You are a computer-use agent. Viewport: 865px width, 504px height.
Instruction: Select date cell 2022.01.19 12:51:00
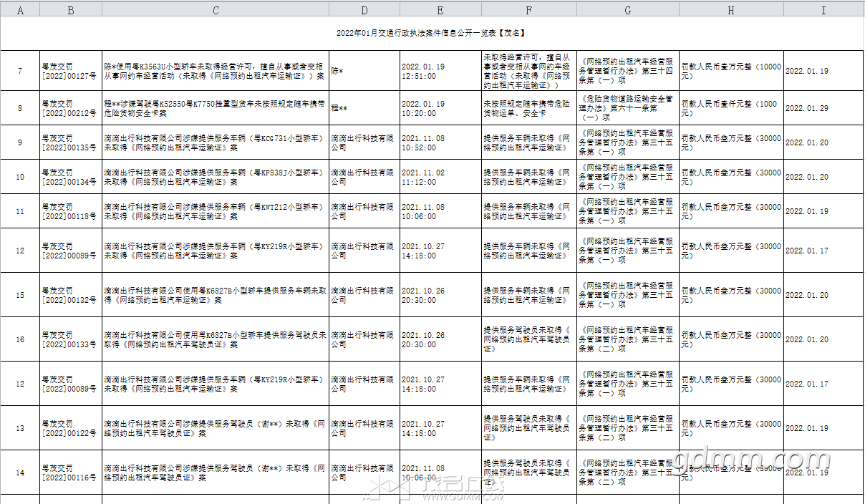[x=440, y=71]
